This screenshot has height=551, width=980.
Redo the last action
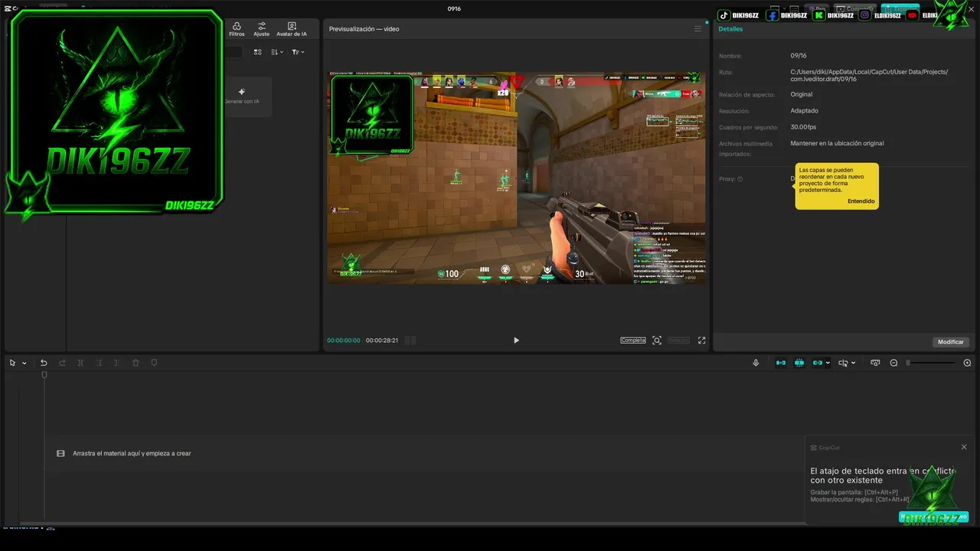point(62,363)
